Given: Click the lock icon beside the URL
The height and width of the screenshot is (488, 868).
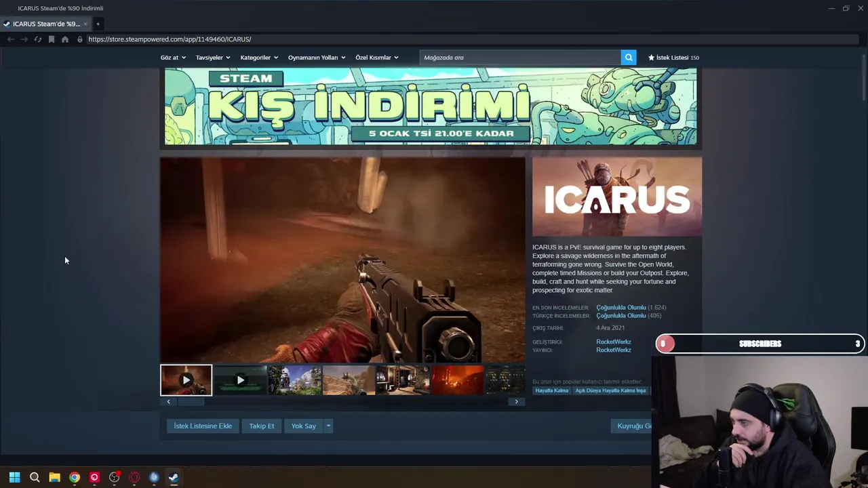Looking at the screenshot, I should click(x=80, y=39).
